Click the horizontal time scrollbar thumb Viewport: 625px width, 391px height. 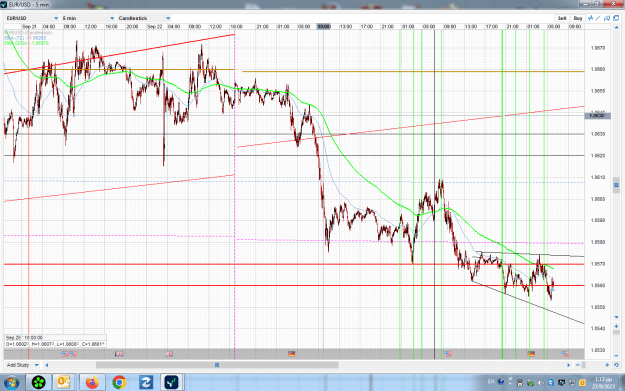pos(217,365)
